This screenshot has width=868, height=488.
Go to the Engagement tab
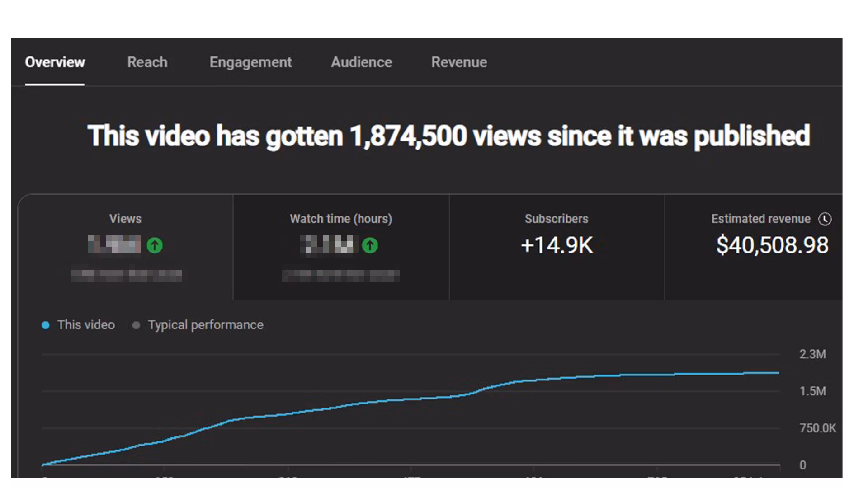click(250, 62)
